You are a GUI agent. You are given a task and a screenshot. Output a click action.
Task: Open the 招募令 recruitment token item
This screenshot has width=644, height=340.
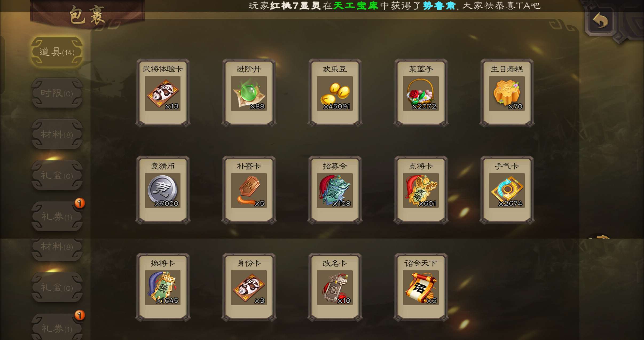[x=335, y=190]
